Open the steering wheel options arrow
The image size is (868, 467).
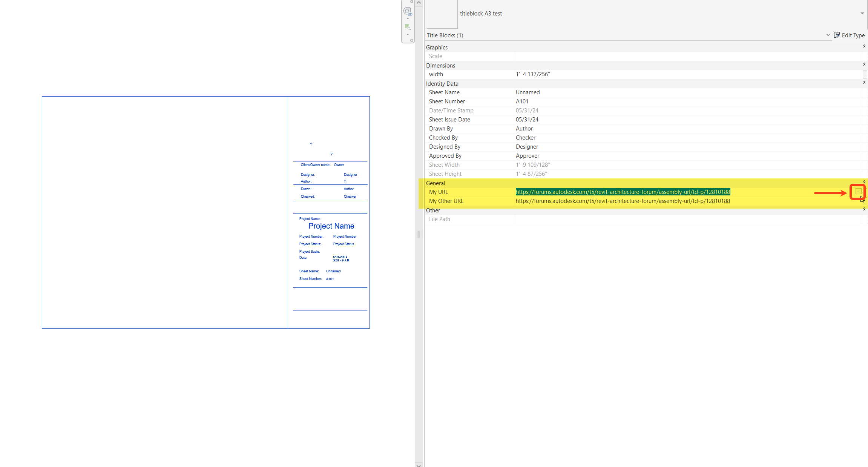pyautogui.click(x=408, y=18)
